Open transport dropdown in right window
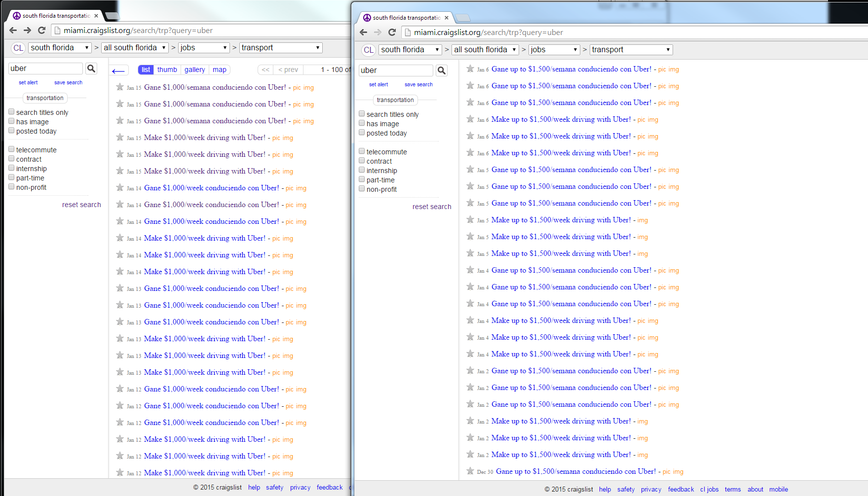This screenshot has width=868, height=496. [631, 50]
